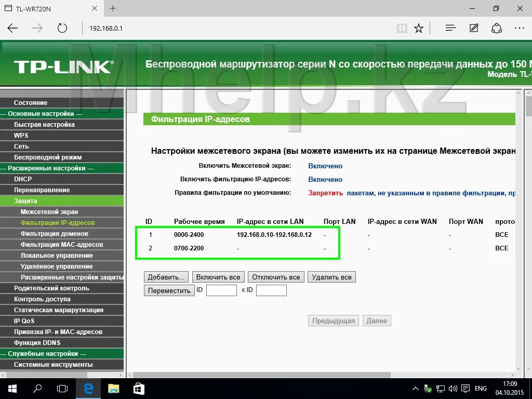The width and height of the screenshot is (532, 399).
Task: Click the Добавить... button
Action: [x=166, y=277]
